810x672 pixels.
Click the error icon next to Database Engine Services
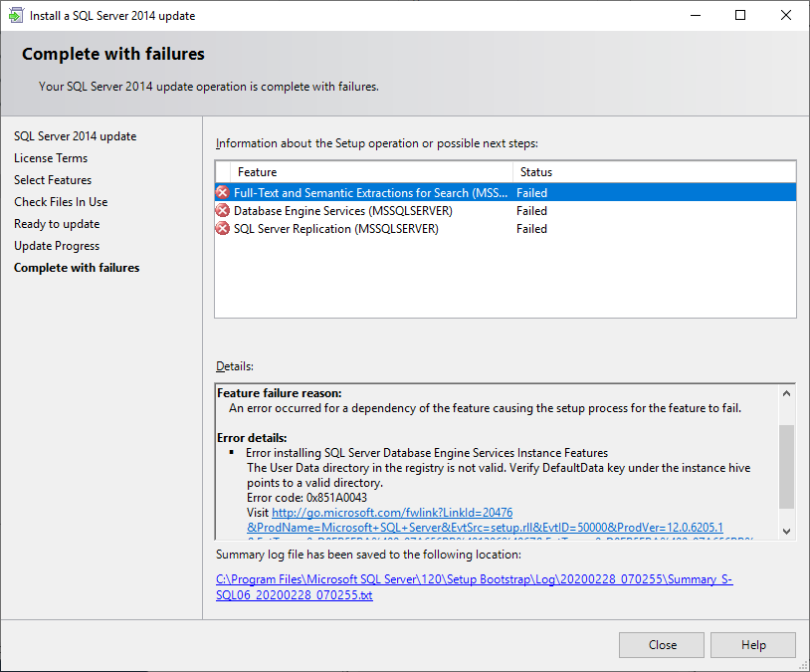(x=223, y=211)
